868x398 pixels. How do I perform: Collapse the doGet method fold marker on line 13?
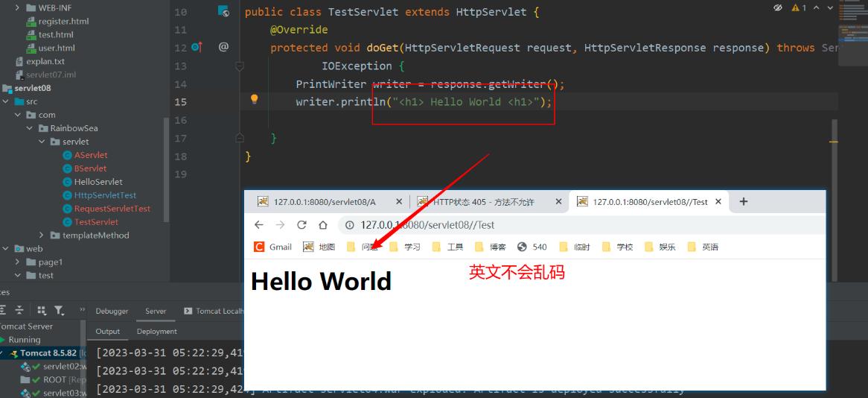click(x=240, y=66)
